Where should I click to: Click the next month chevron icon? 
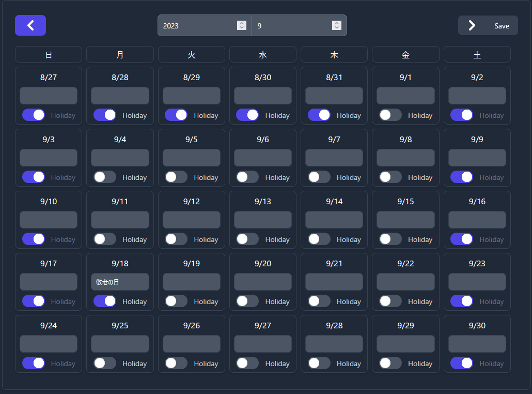472,25
